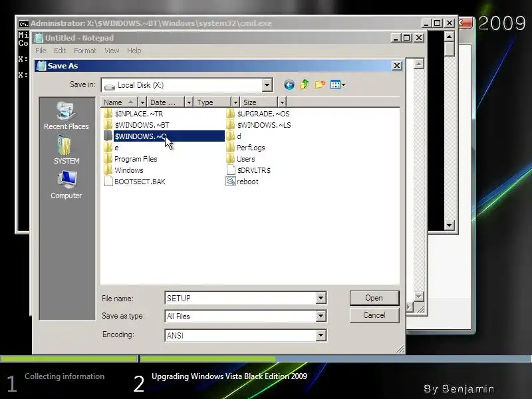Expand the Save as type dropdown
This screenshot has height=399, width=532.
click(x=321, y=317)
